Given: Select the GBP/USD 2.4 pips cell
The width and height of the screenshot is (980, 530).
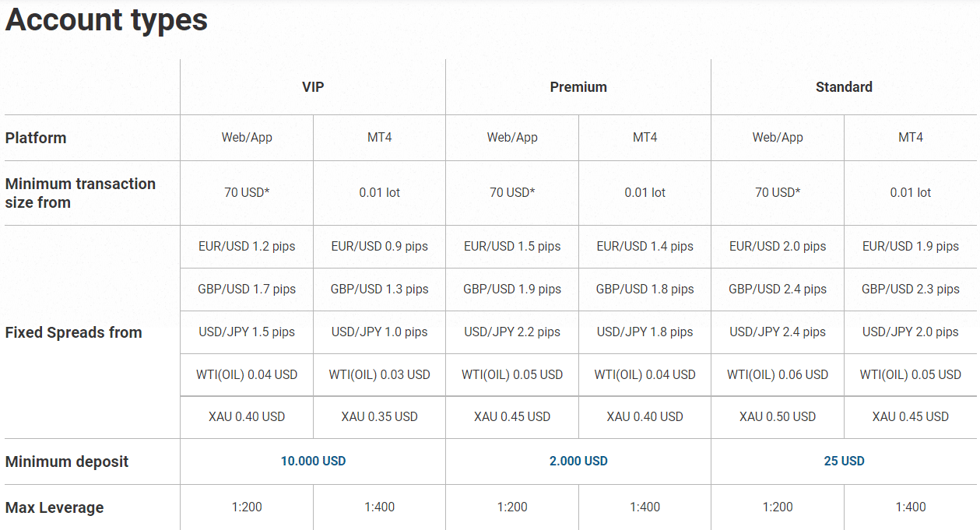Looking at the screenshot, I should click(x=778, y=289).
